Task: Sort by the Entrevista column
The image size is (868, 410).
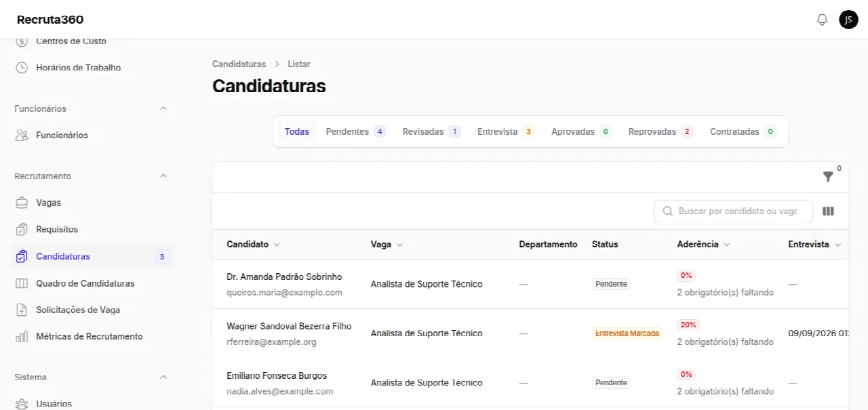Action: [x=814, y=245]
